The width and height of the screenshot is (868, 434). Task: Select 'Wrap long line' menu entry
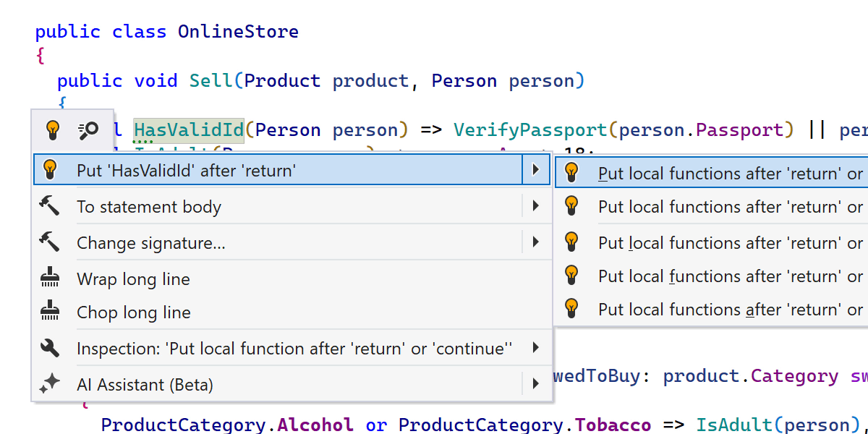point(133,279)
